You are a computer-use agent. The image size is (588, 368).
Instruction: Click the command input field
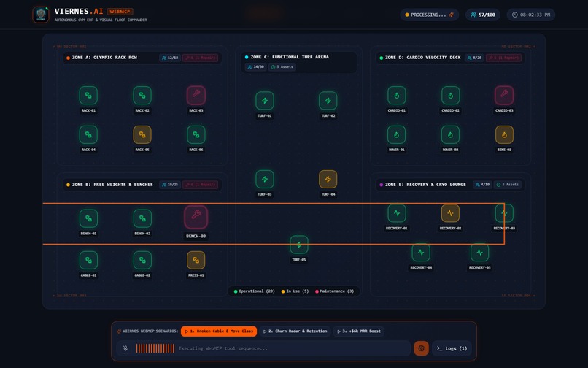point(294,348)
